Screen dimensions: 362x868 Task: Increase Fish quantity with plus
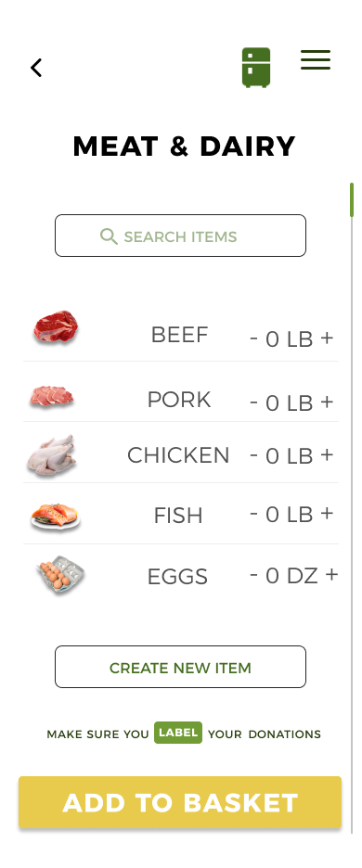327,513
